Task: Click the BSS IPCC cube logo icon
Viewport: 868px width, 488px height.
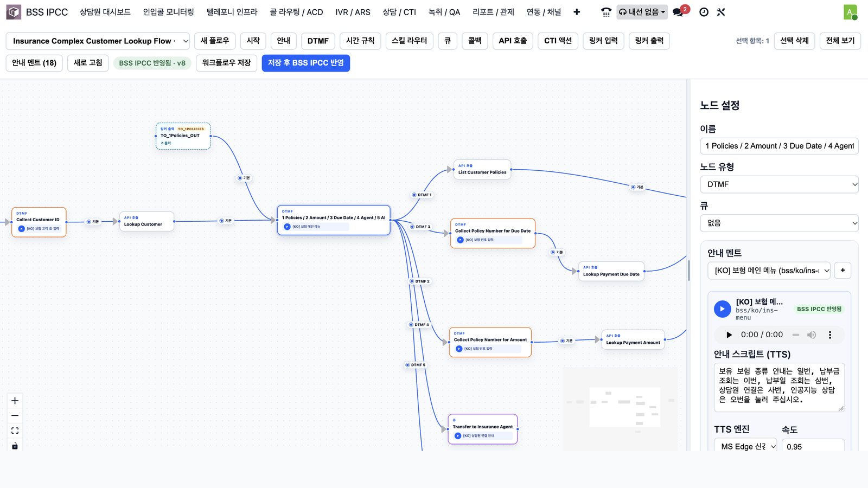Action: (14, 12)
